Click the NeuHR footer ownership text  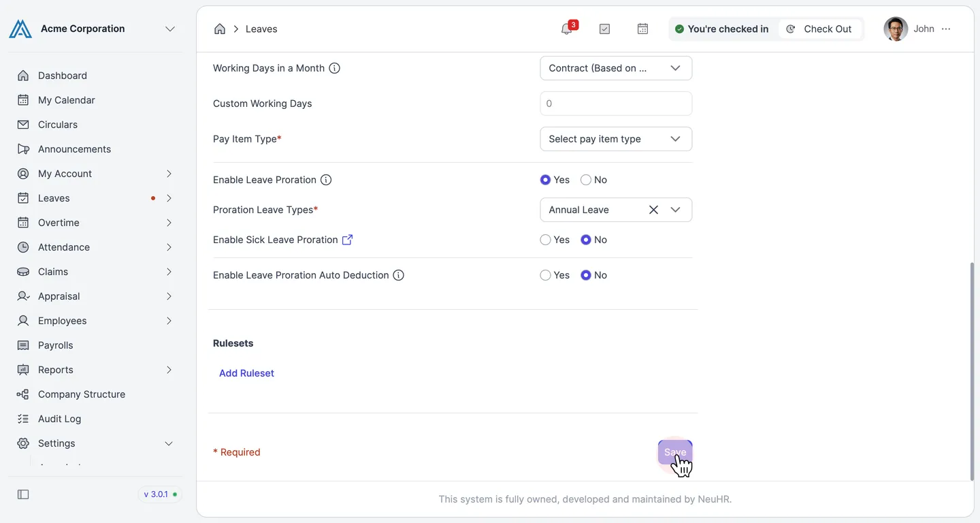[585, 499]
